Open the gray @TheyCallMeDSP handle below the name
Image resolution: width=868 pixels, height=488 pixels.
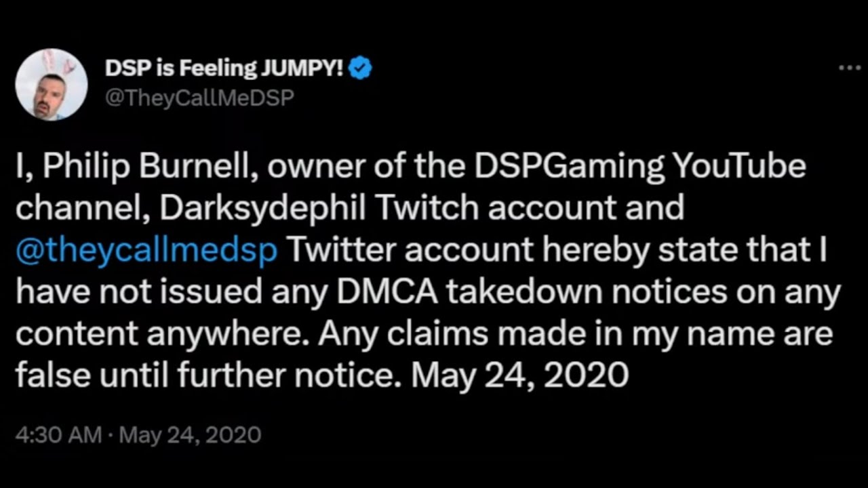coord(200,98)
